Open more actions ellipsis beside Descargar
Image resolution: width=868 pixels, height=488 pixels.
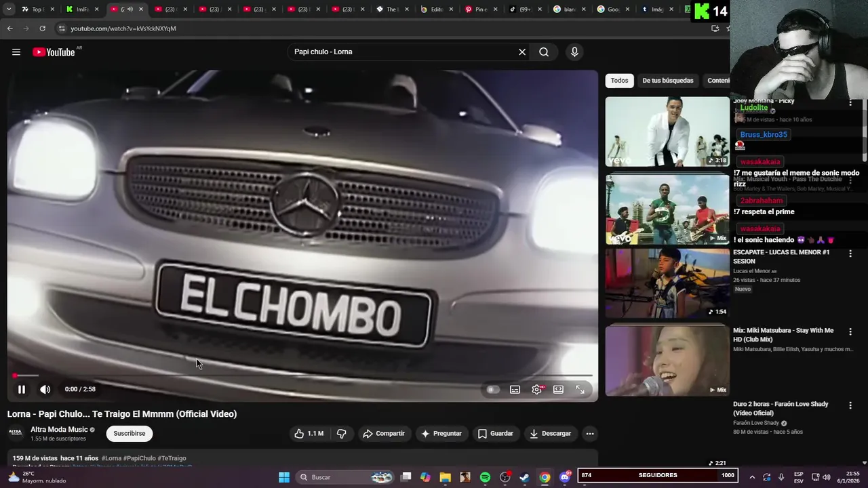click(x=590, y=433)
